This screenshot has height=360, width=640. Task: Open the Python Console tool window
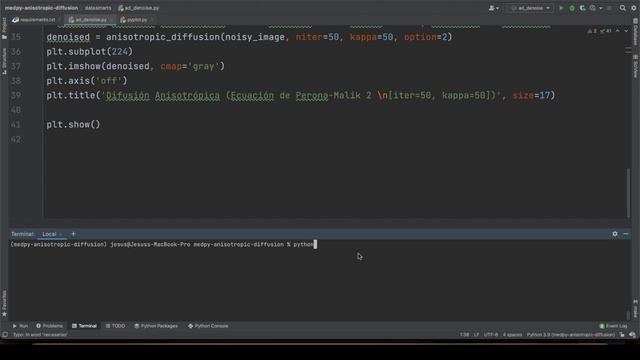click(208, 326)
